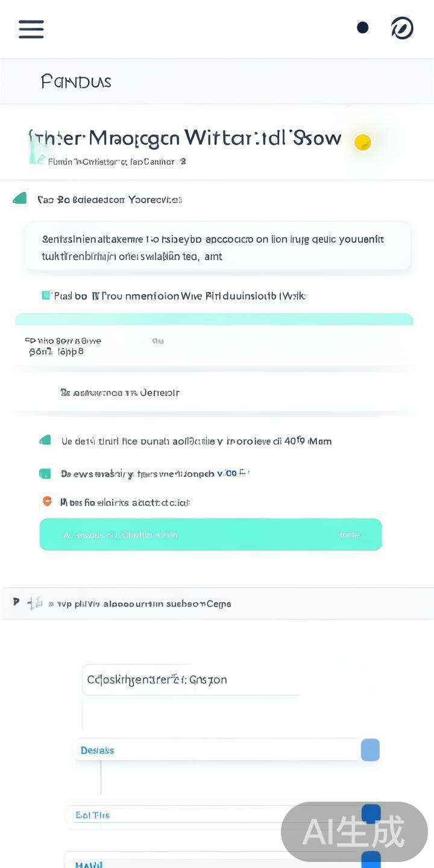This screenshot has width=434, height=868.
Task: Click the yellow circle beside the title
Action: point(362,142)
